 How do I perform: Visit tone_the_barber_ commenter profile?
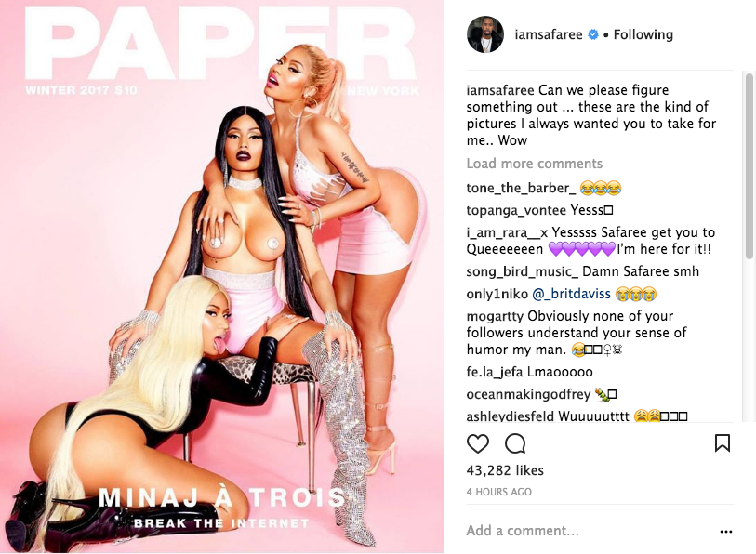click(521, 188)
